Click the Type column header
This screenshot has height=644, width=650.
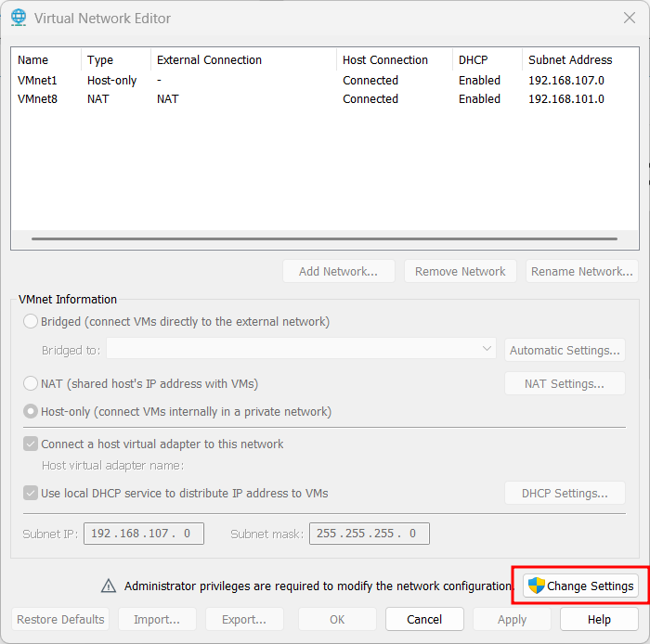point(116,60)
